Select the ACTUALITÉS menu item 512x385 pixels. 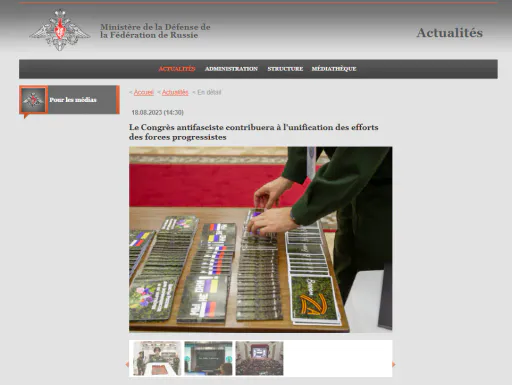[x=177, y=69]
